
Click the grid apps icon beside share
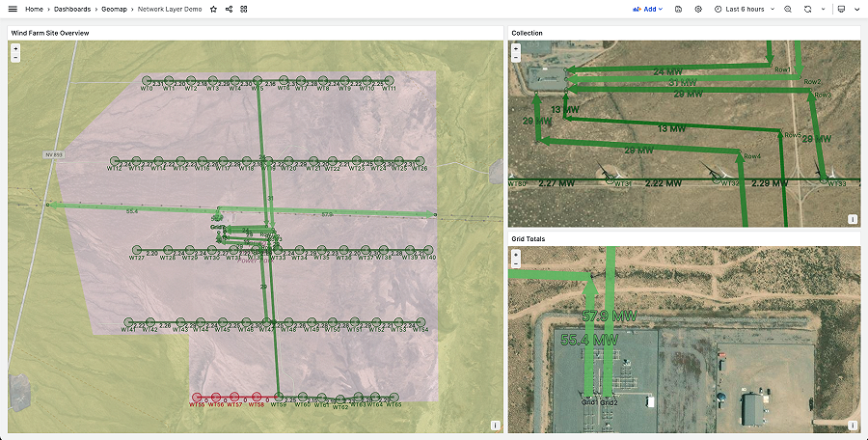click(244, 10)
